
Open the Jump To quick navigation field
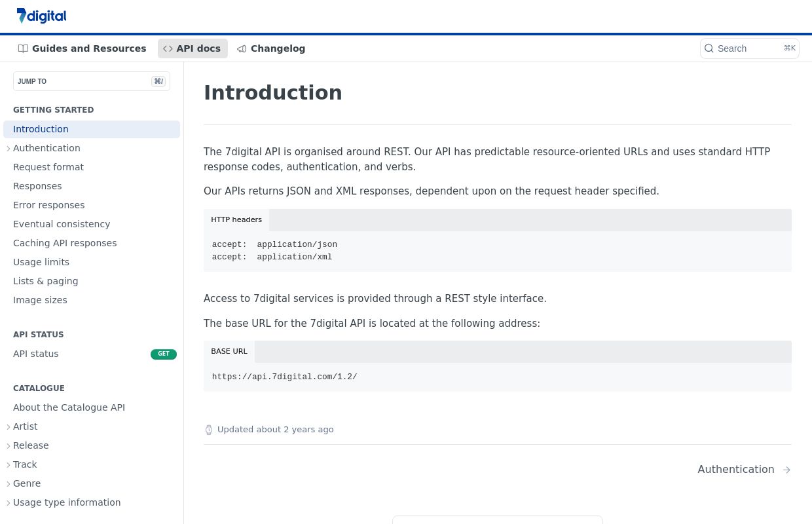[92, 81]
